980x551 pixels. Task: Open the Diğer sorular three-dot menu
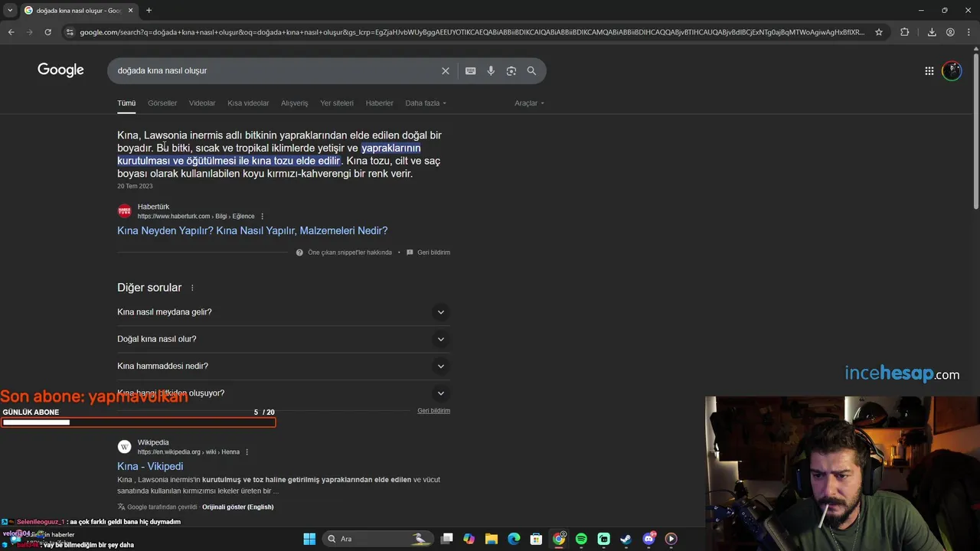tap(192, 288)
